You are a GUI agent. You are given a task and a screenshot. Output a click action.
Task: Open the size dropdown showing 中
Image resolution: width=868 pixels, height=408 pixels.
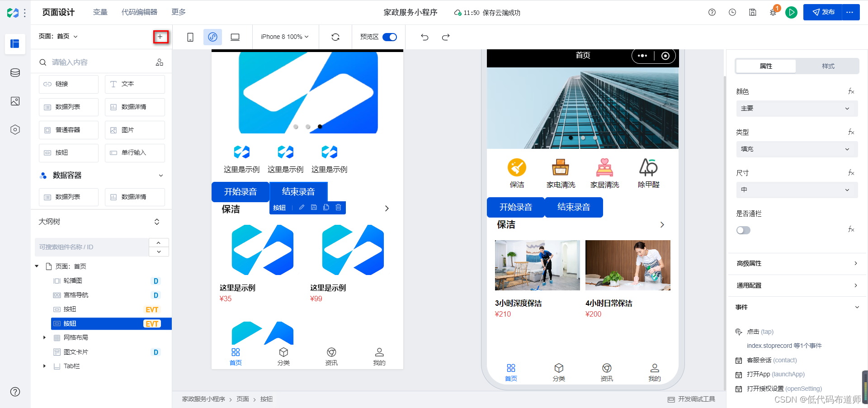click(x=797, y=190)
